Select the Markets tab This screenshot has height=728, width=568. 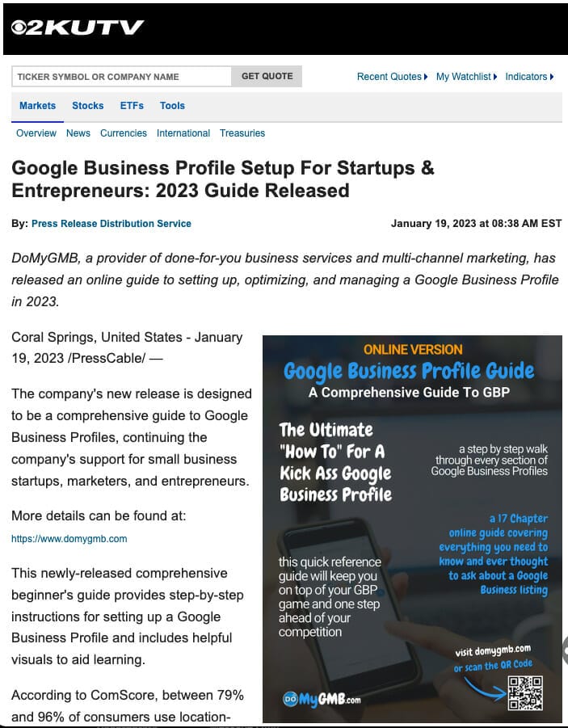tap(37, 106)
